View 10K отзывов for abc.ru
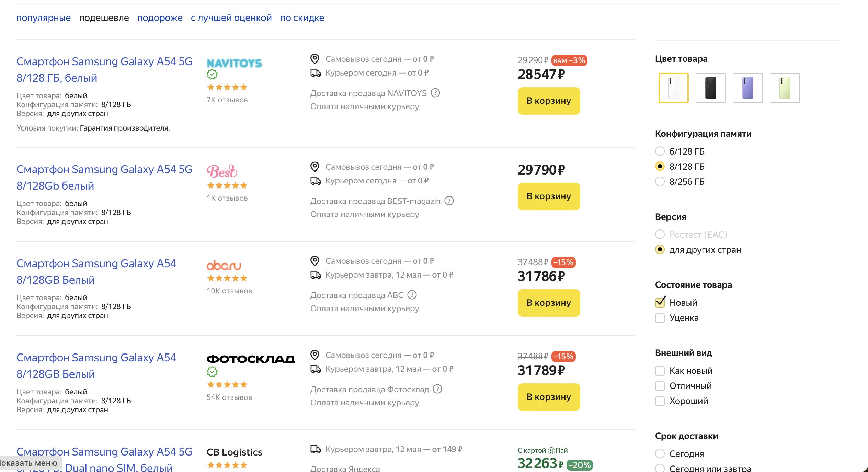The height and width of the screenshot is (472, 868). (x=229, y=291)
